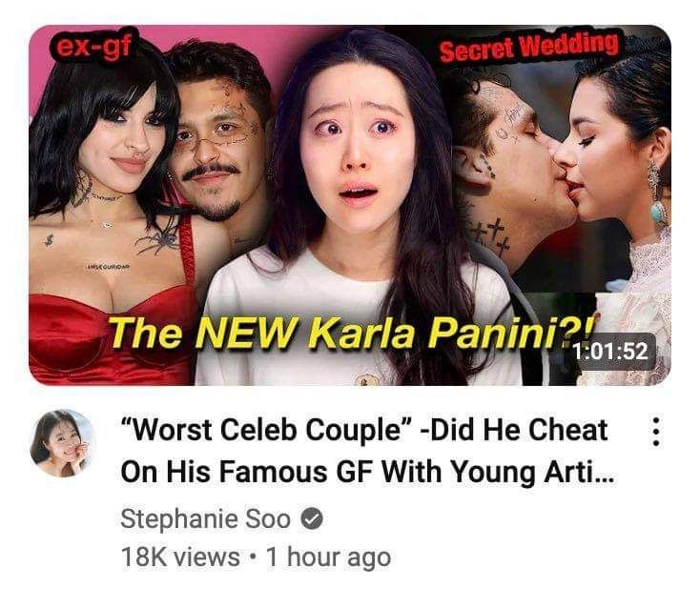700x608 pixels.
Task: Open the '"Worst Celeb Couple" -Did He Cheat' title
Action: coord(364,430)
